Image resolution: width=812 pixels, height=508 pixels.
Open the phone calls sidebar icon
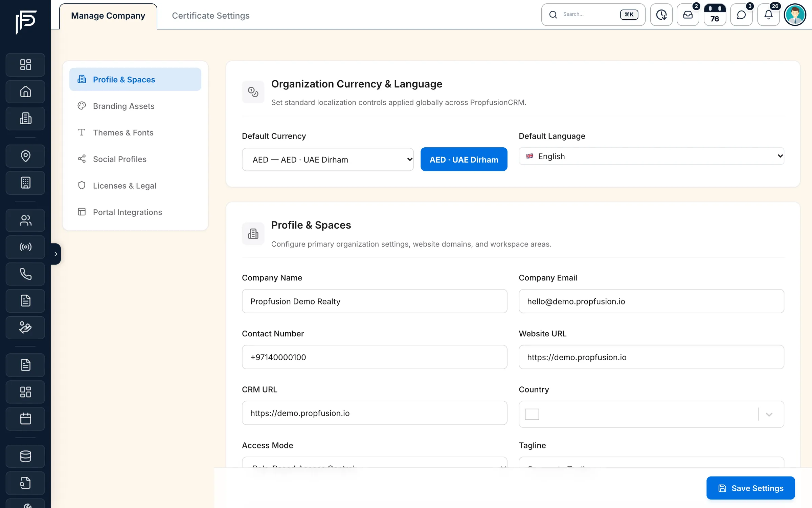point(25,274)
